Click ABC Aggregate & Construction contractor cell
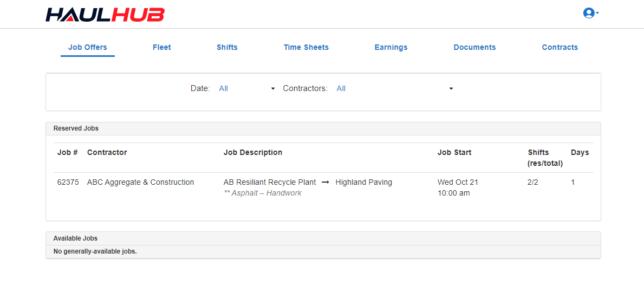 click(140, 182)
